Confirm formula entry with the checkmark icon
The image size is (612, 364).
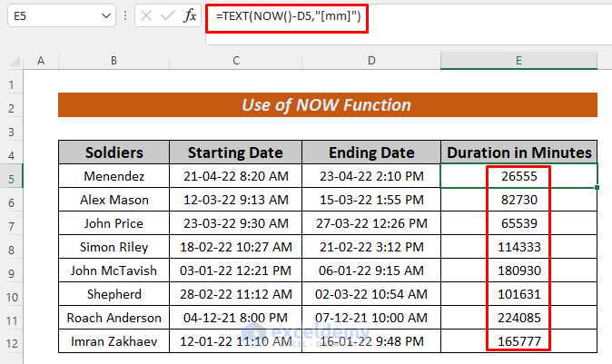pos(168,16)
